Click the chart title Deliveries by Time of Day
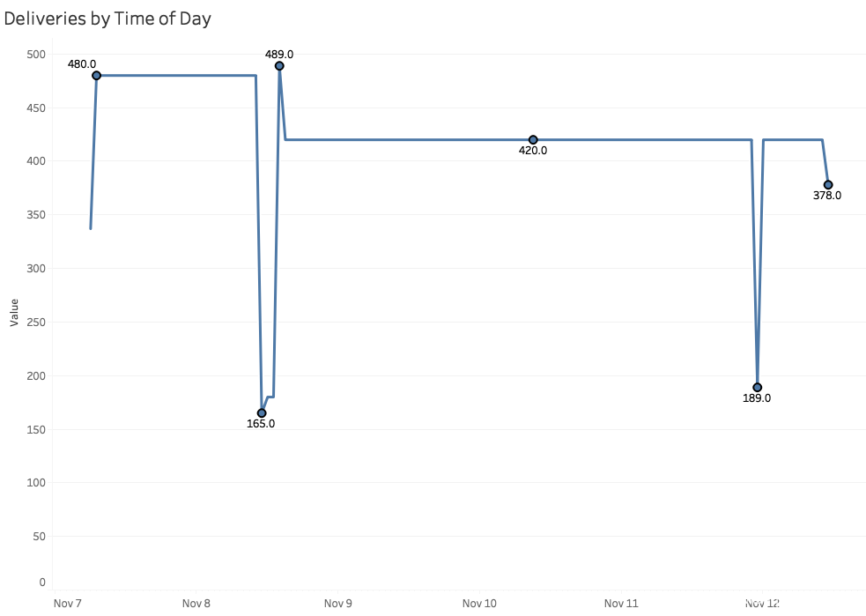Viewport: 866px width, 616px height. [107, 18]
